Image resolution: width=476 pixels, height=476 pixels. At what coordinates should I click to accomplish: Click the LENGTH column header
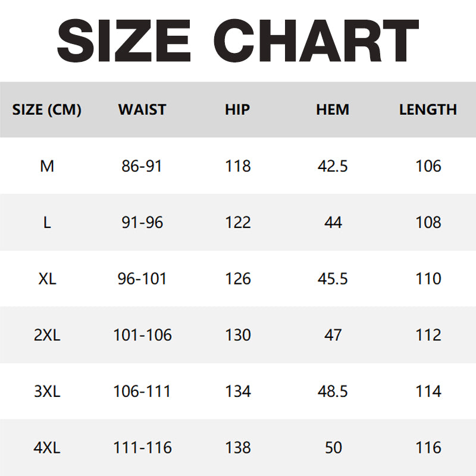click(428, 109)
